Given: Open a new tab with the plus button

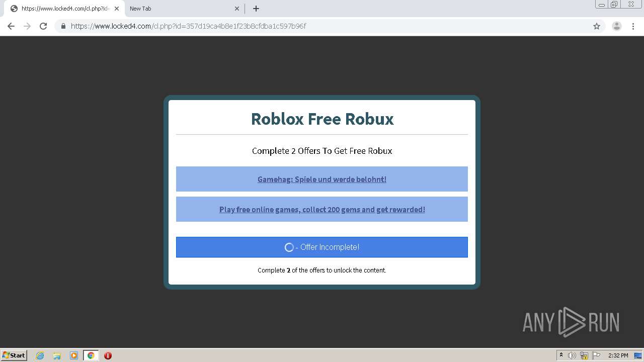Looking at the screenshot, I should click(256, 9).
